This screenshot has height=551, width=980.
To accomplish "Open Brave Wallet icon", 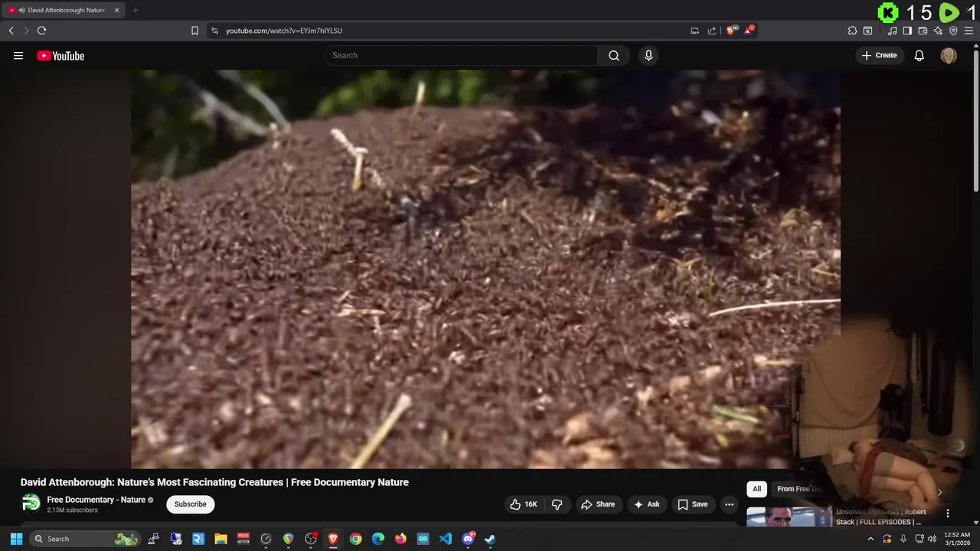I will [x=923, y=31].
